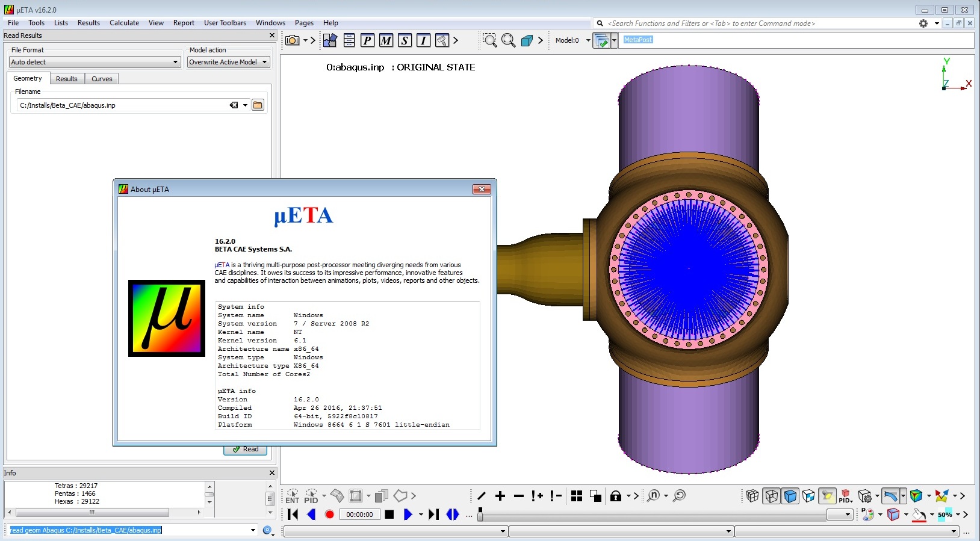Screen dimensions: 980x541
Task: Click the P parts toolbar button
Action: pyautogui.click(x=367, y=40)
